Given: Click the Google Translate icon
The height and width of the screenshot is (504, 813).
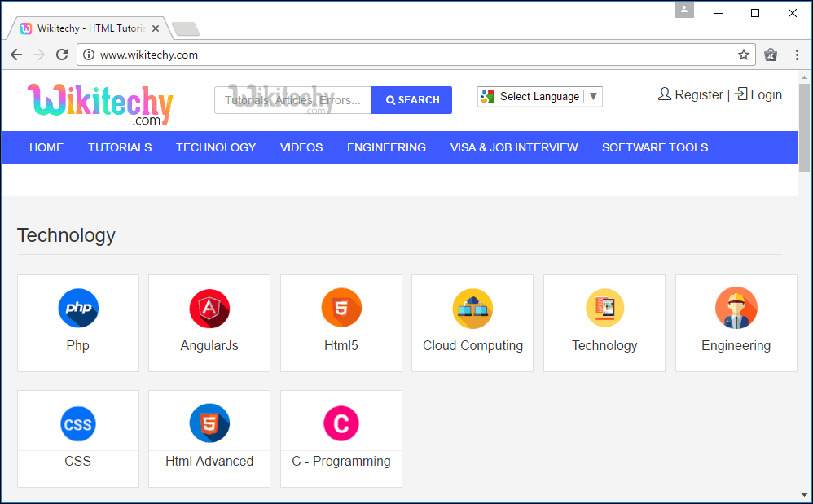Looking at the screenshot, I should coord(489,95).
